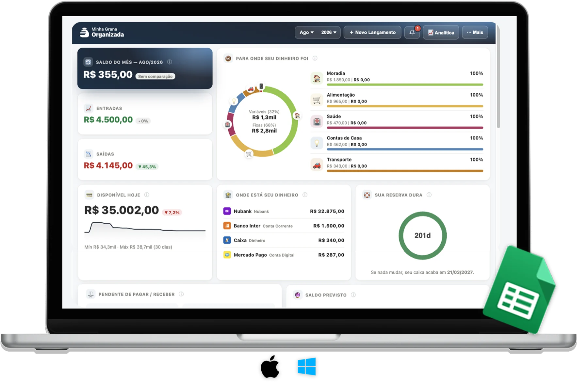Click the Minha Grana Organizada logo
Screen dimensions: 588x383
point(102,32)
